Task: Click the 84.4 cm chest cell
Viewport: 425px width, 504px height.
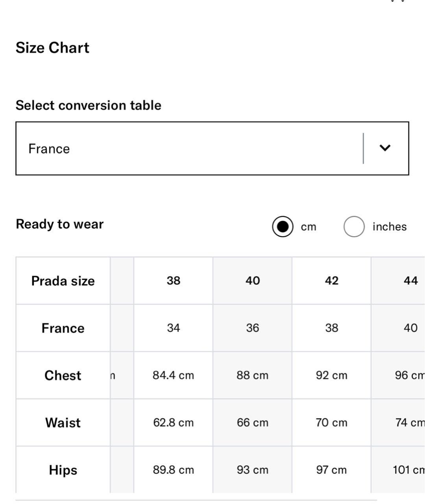Action: point(174,375)
